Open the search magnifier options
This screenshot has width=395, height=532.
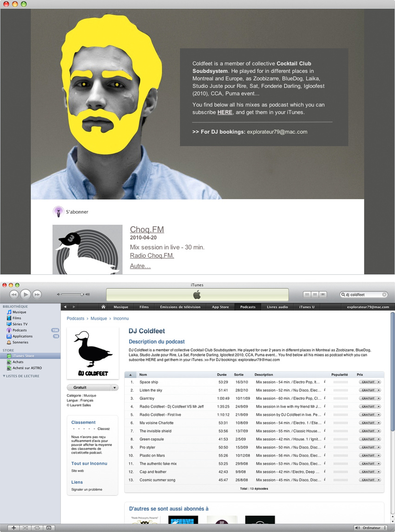coord(343,294)
